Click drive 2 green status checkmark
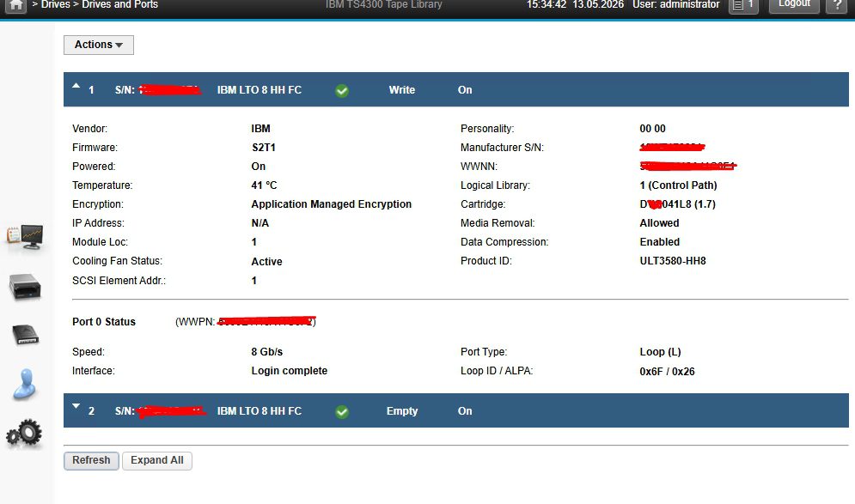 342,411
